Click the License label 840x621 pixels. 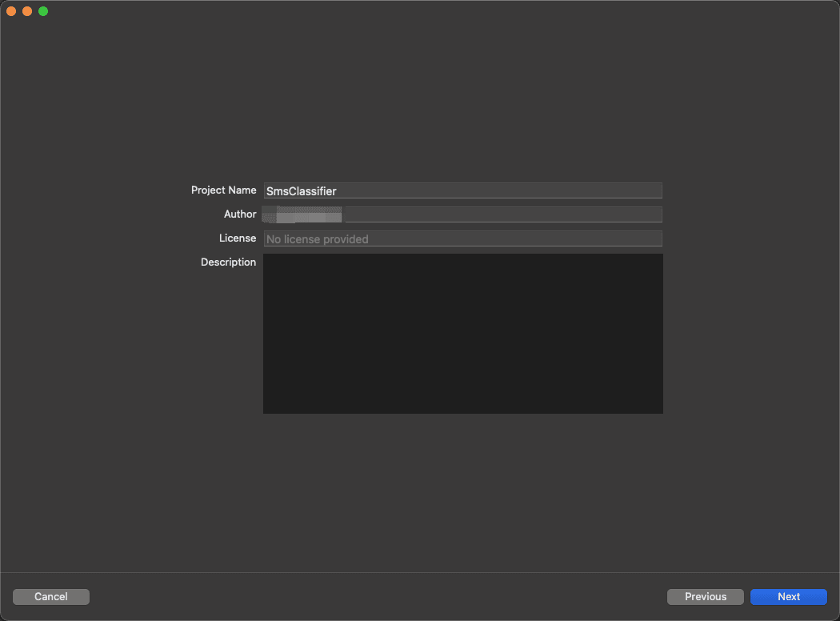(238, 238)
